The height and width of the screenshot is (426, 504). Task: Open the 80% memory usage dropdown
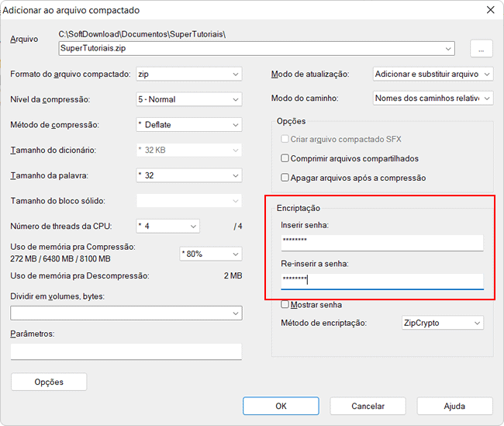(x=236, y=254)
